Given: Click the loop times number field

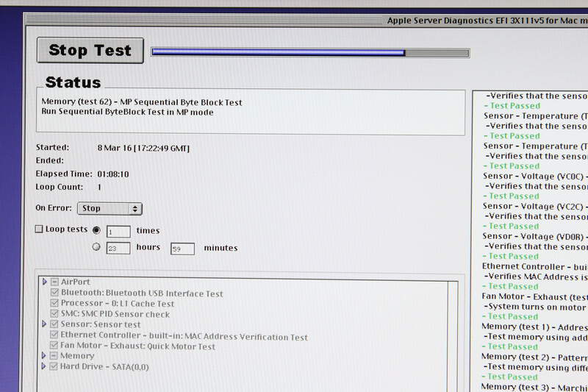Looking at the screenshot, I should coord(118,231).
